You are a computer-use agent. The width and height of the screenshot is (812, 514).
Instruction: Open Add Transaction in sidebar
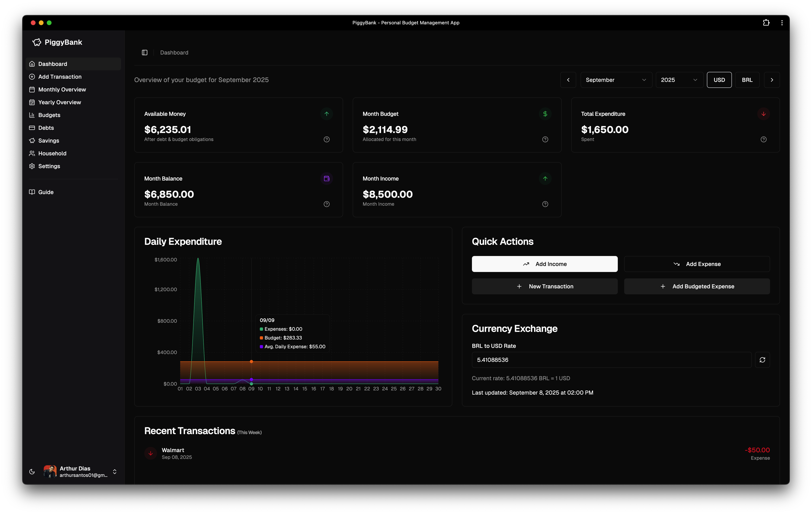pos(73,77)
